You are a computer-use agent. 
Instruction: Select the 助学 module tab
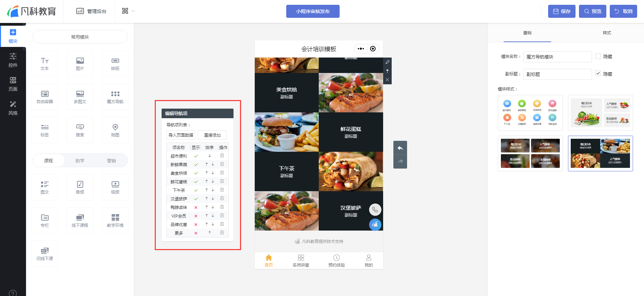coord(80,160)
